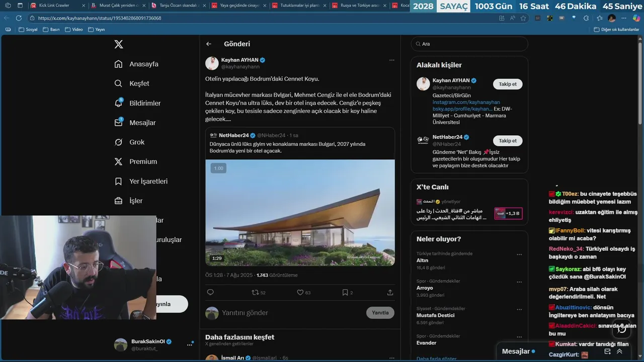The height and width of the screenshot is (362, 644).
Task: Open the Sosyal bookmarks folder
Action: (x=28, y=29)
